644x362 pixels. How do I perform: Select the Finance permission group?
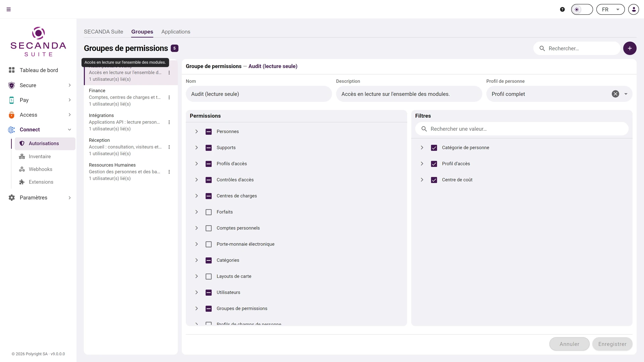click(131, 97)
